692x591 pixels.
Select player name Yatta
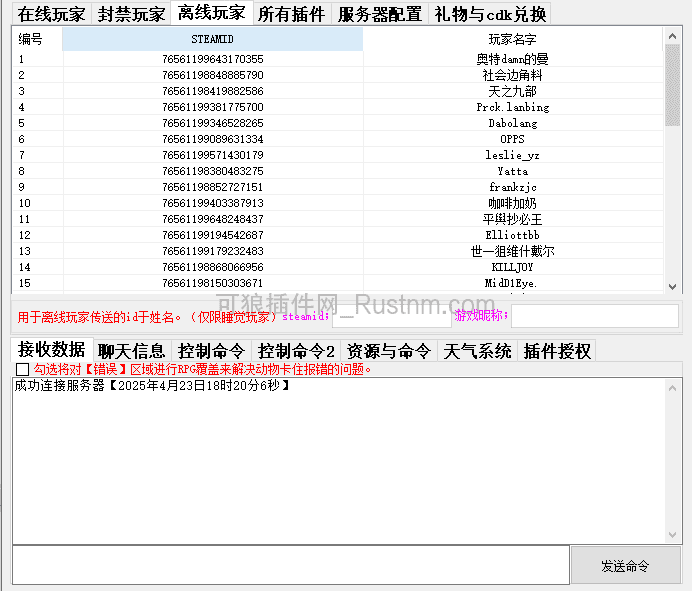[512, 171]
